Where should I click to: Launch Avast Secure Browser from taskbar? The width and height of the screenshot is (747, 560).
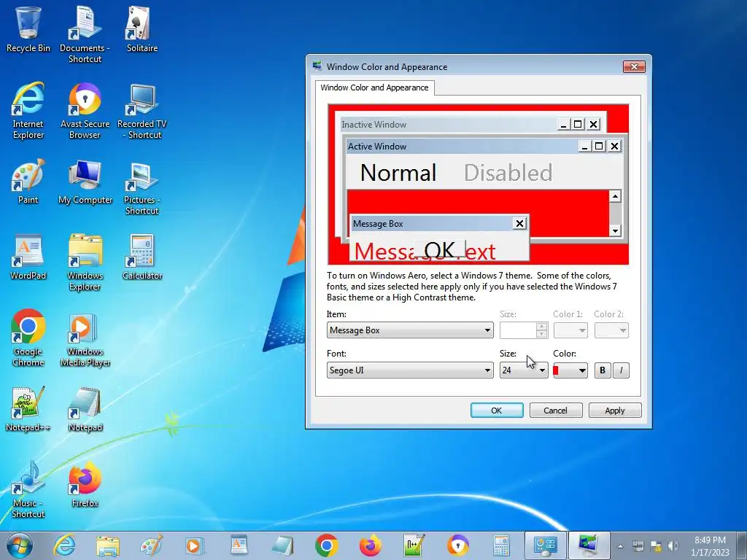click(x=457, y=545)
